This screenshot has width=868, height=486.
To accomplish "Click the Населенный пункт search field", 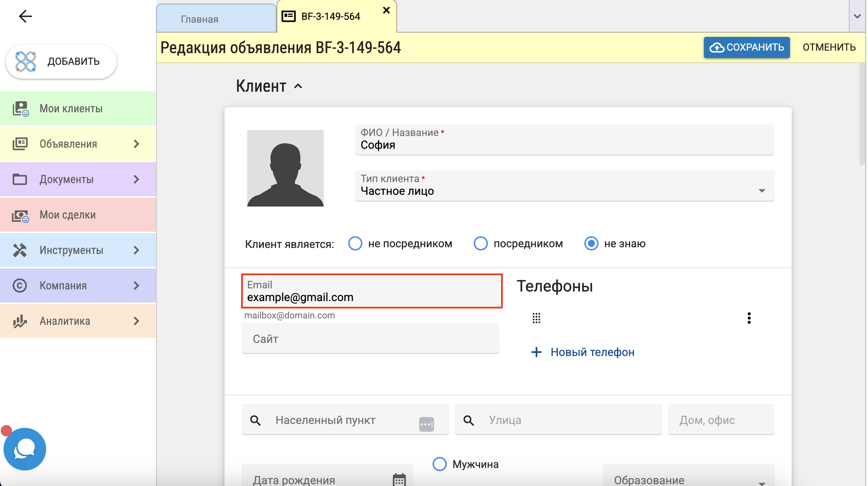I will (345, 420).
